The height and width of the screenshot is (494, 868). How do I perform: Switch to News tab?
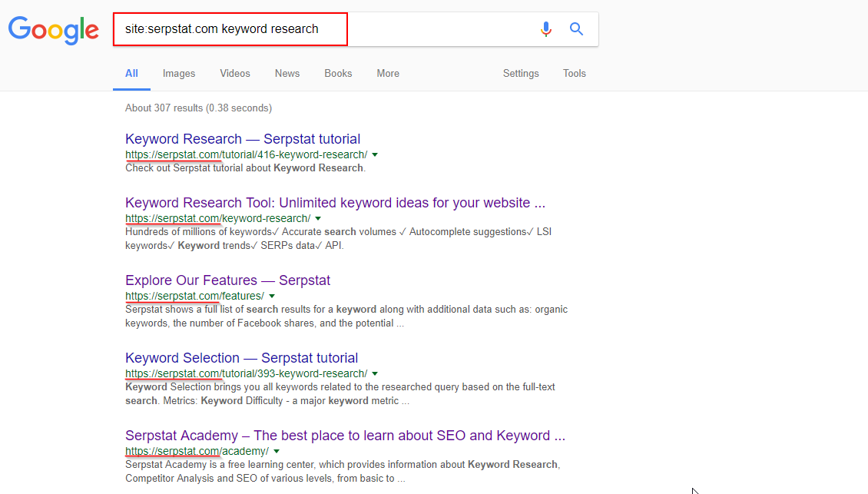(287, 73)
